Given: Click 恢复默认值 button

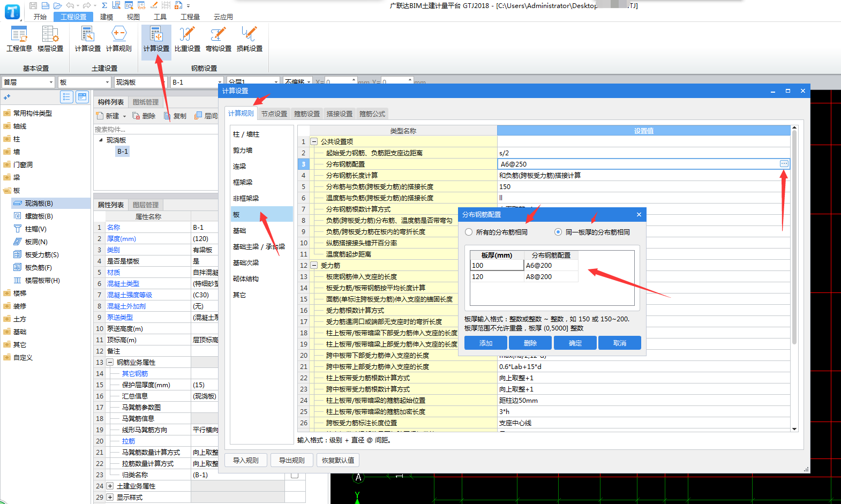Looking at the screenshot, I should click(338, 460).
